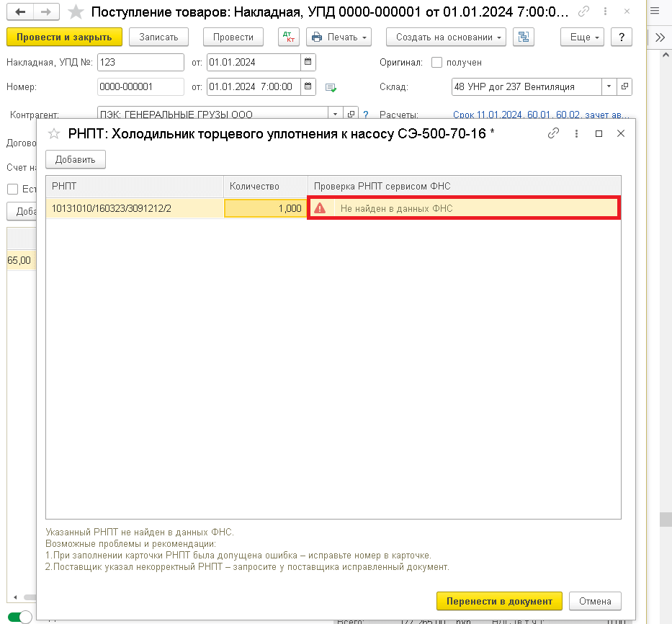This screenshot has height=624, width=672.
Task: Show Дт/Кт postings for the document
Action: (289, 37)
